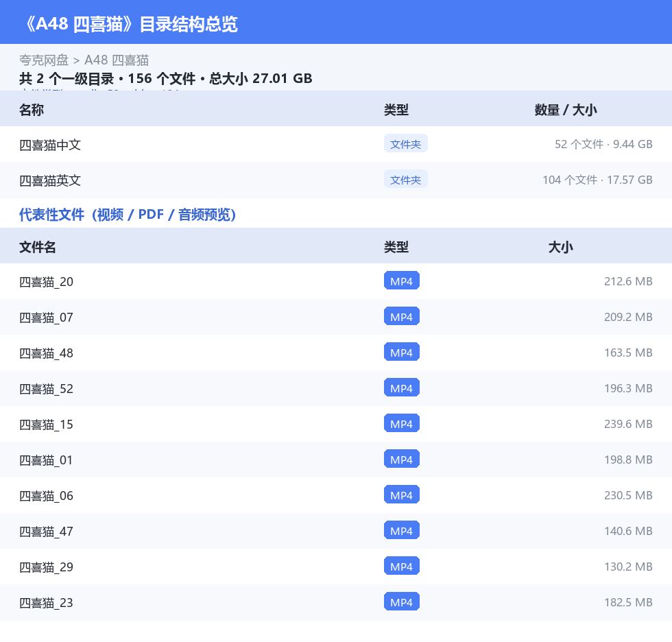Click the 数量 / 大小 column header
The width and height of the screenshot is (672, 642).
click(x=566, y=110)
